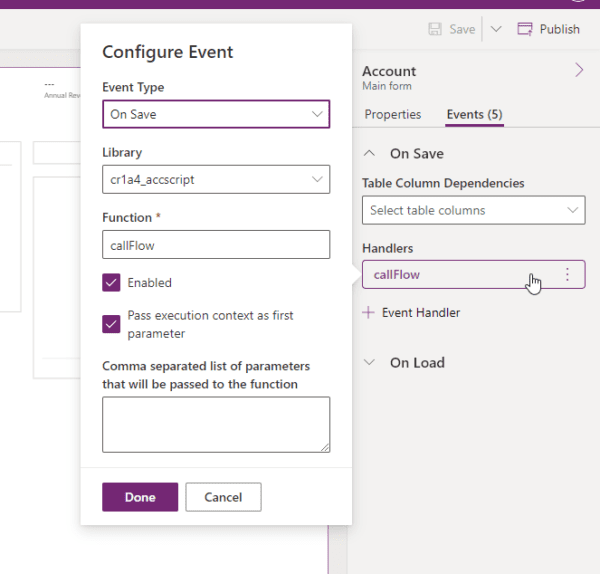The height and width of the screenshot is (574, 600).
Task: Click the comma separated parameters text area
Action: tap(215, 424)
